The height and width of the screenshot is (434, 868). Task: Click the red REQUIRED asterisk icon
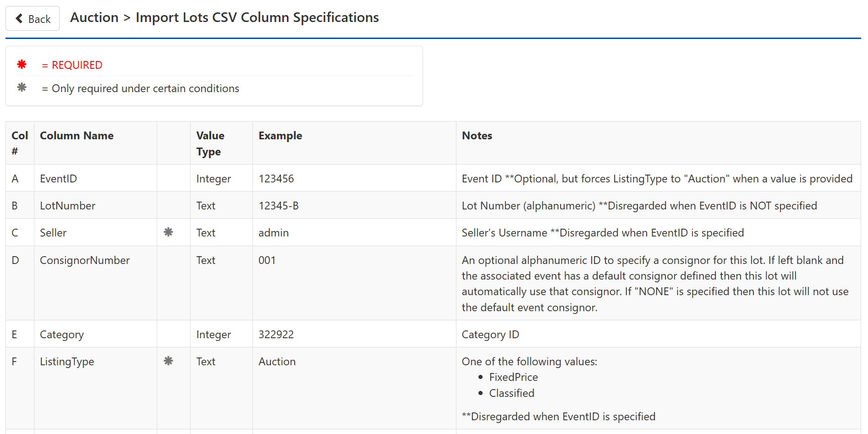click(x=22, y=64)
